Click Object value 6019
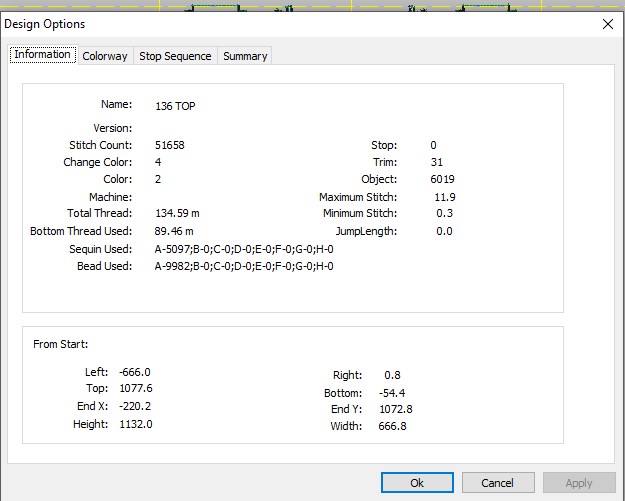Screen dimensions: 625x501 pos(442,179)
